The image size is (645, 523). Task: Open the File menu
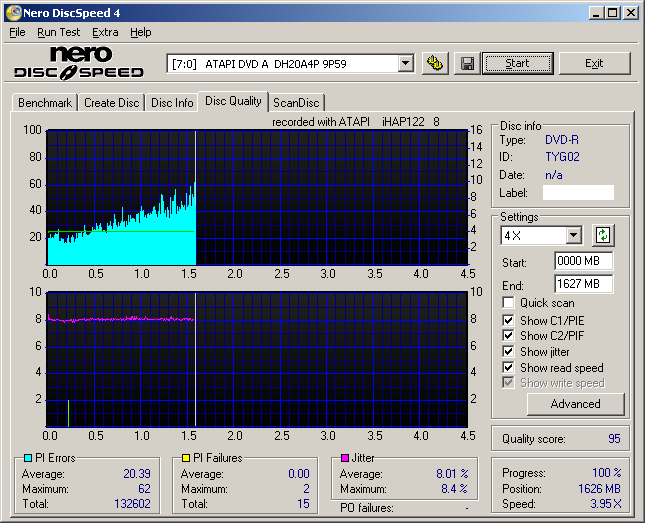[17, 32]
